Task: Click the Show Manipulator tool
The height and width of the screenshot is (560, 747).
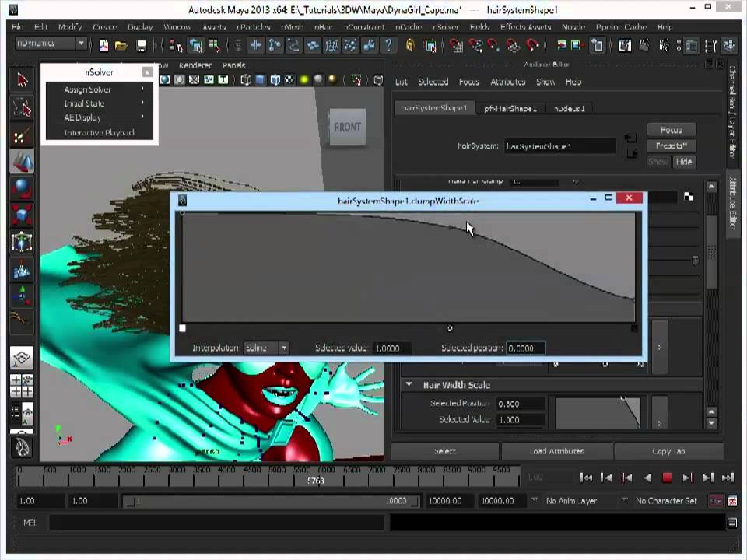Action: (22, 296)
